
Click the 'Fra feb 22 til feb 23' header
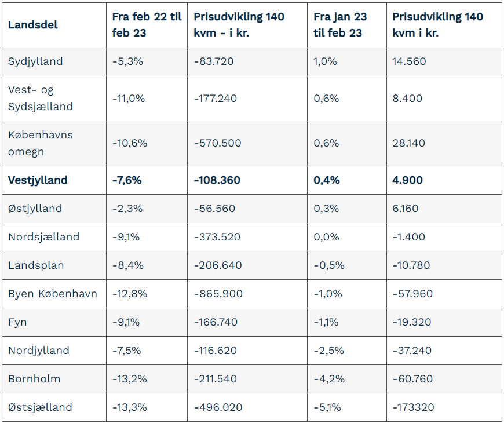[x=147, y=25]
